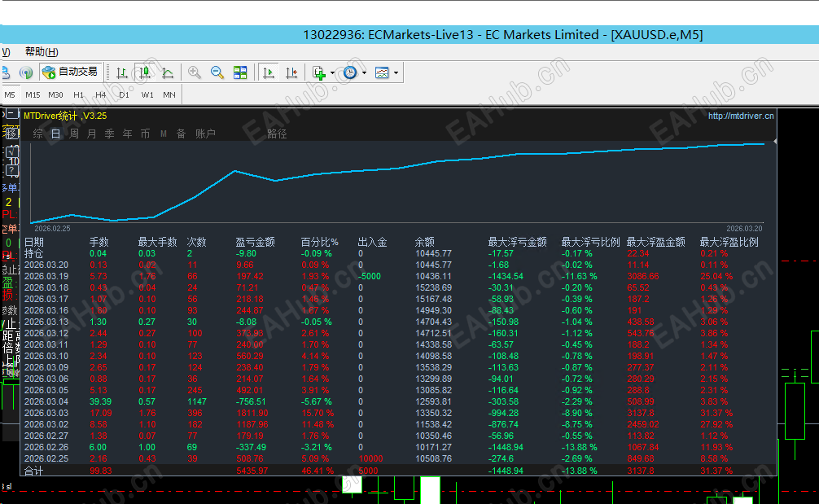Select the MN timeframe

[169, 94]
